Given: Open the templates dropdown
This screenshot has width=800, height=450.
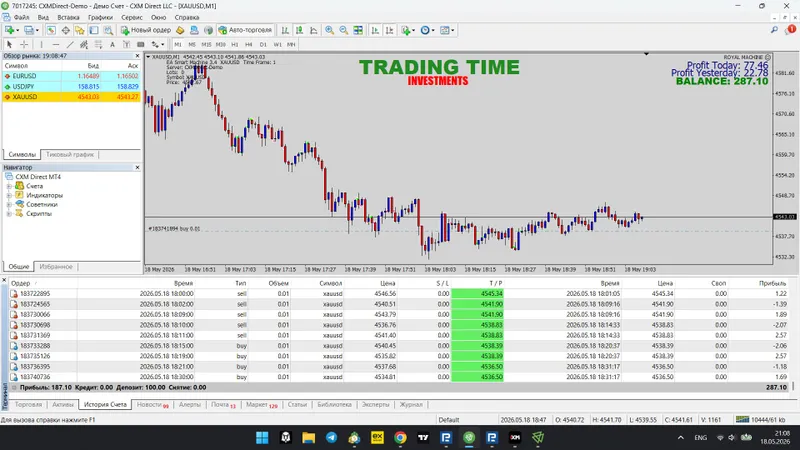Looking at the screenshot, I should [x=447, y=31].
